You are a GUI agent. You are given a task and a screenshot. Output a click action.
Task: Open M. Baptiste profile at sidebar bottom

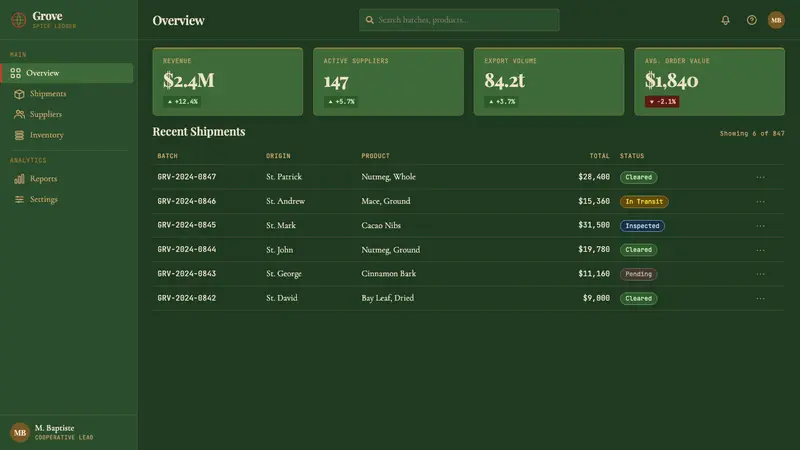[x=68, y=433]
